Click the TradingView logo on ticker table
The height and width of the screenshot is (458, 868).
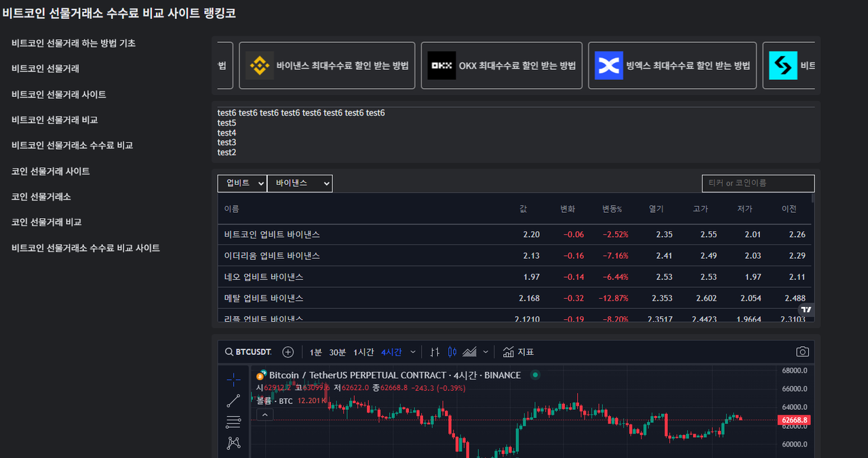point(806,310)
